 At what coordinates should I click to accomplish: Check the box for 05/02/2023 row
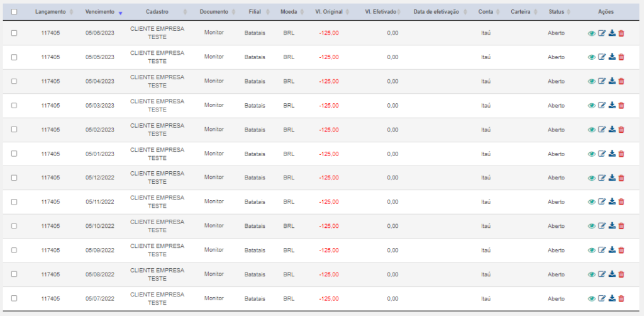pos(14,130)
